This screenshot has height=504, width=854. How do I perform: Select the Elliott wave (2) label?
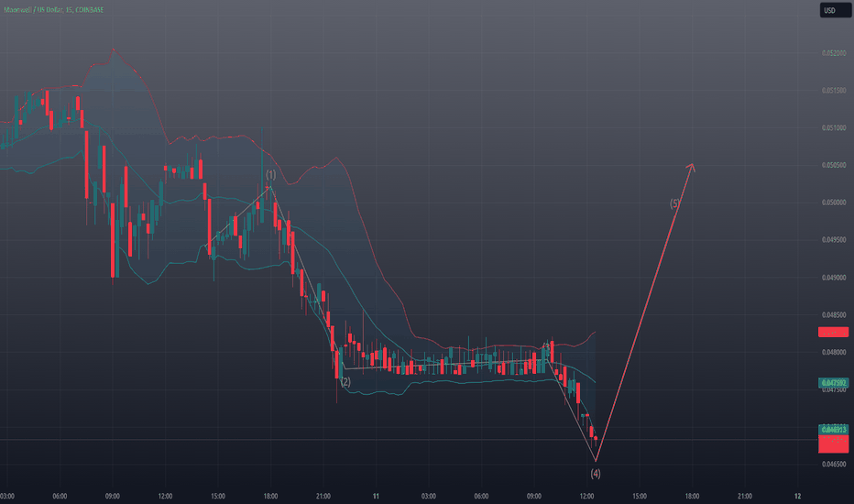coord(345,382)
